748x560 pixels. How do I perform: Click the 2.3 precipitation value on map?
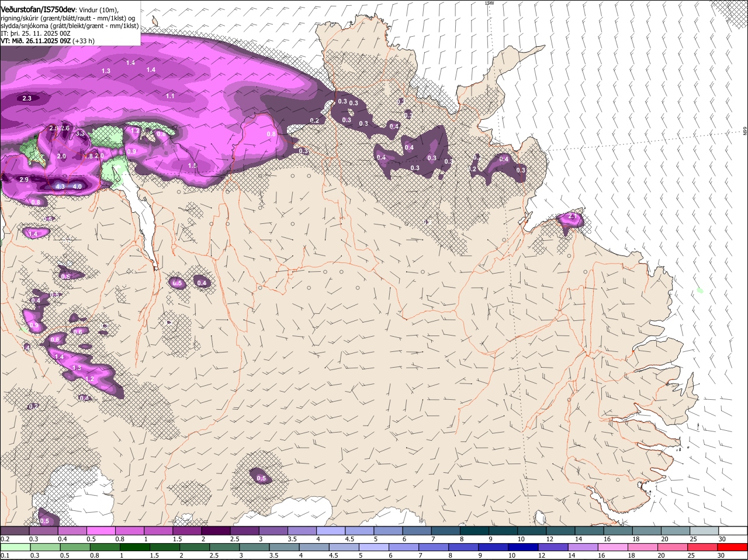click(27, 98)
